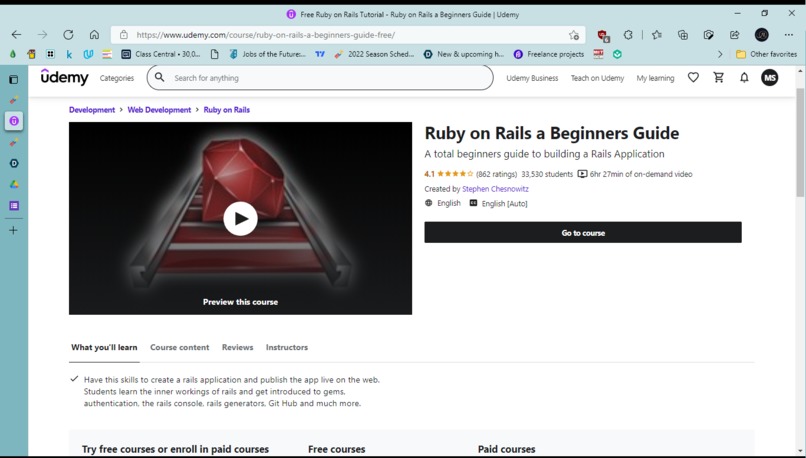Screen dimensions: 806x458
Task: Open Teach on Udemy link
Action: point(597,78)
